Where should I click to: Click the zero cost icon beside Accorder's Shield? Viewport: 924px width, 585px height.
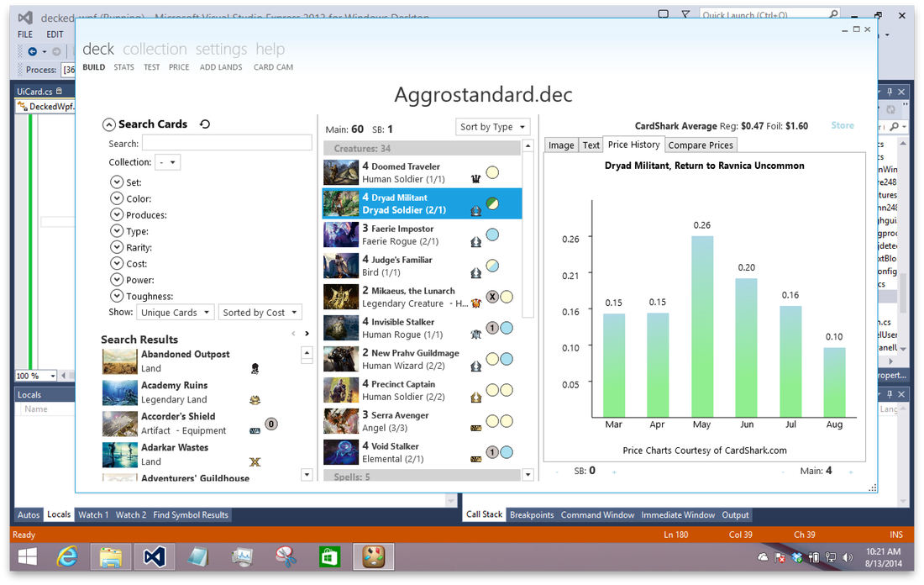pos(270,424)
